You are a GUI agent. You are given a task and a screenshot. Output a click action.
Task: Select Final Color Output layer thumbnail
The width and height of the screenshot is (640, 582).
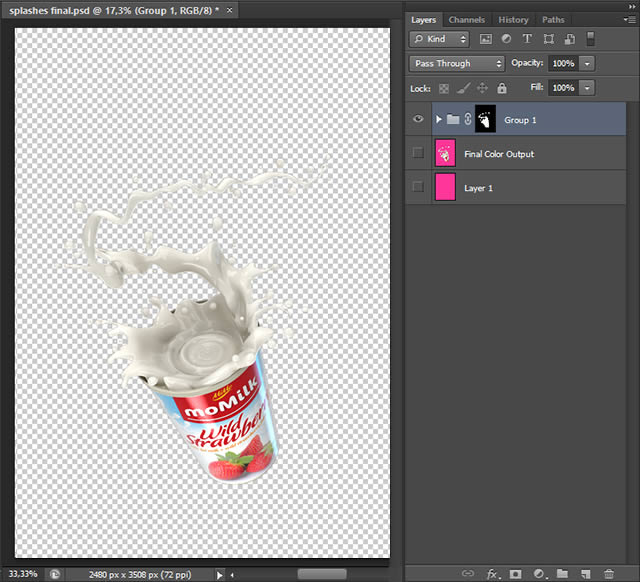click(x=445, y=153)
